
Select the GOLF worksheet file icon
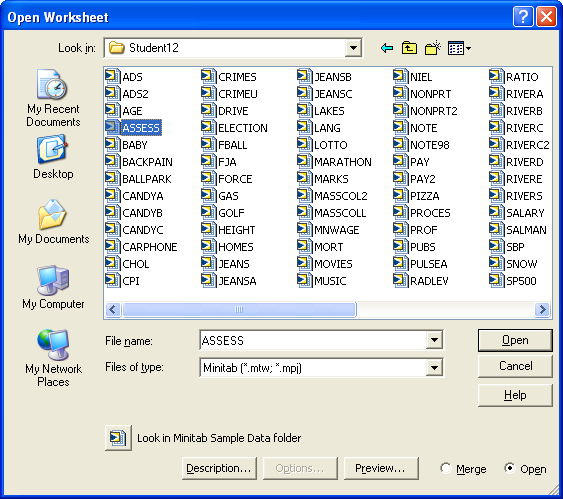(x=208, y=212)
